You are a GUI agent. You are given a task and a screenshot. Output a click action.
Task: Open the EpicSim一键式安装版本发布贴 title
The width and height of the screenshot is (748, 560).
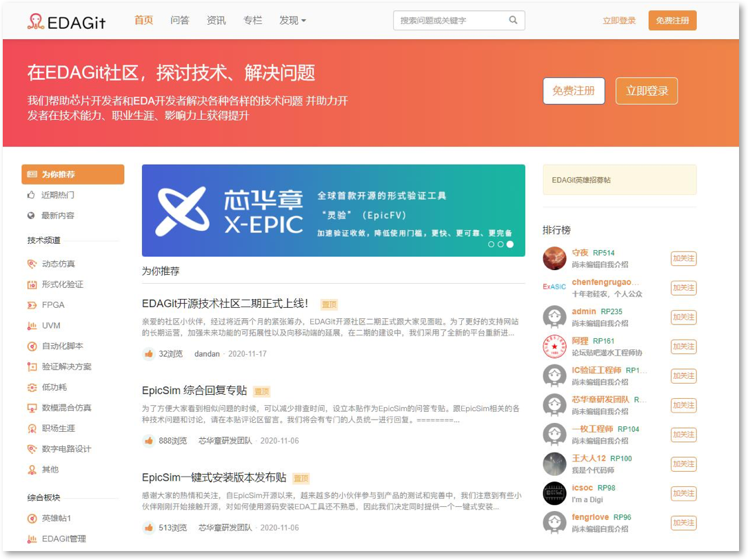[x=214, y=477]
